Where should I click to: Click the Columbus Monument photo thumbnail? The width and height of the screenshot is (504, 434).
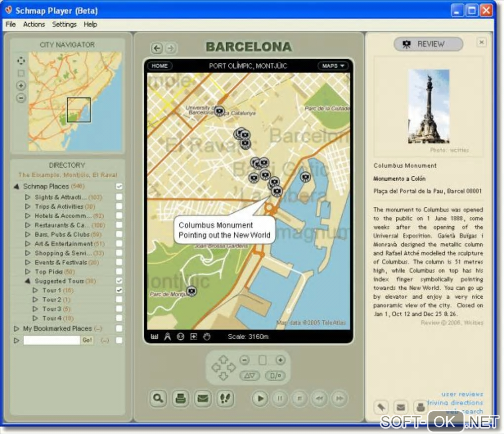(x=428, y=106)
